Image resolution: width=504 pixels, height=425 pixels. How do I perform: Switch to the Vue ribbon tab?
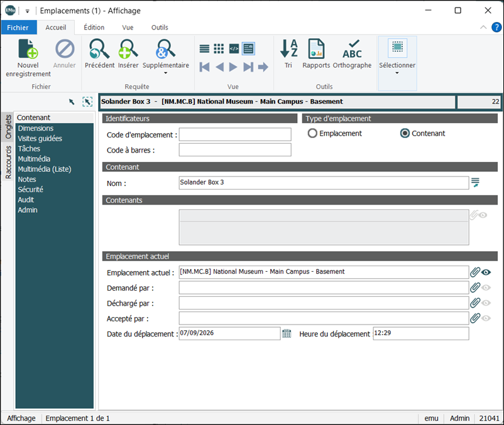click(x=128, y=27)
